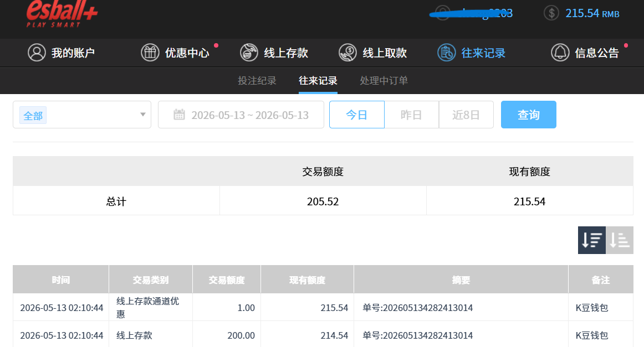The height and width of the screenshot is (347, 644).
Task: Click the 交易类别 column header
Action: (x=151, y=279)
